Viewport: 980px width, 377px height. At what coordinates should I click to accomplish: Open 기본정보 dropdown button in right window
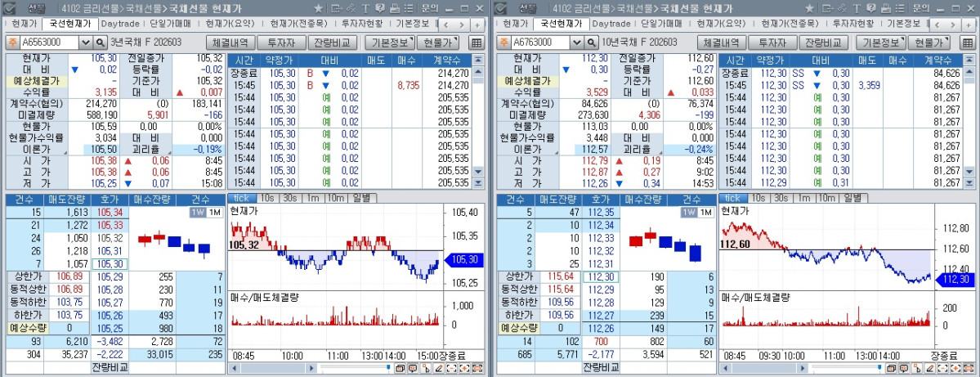880,43
